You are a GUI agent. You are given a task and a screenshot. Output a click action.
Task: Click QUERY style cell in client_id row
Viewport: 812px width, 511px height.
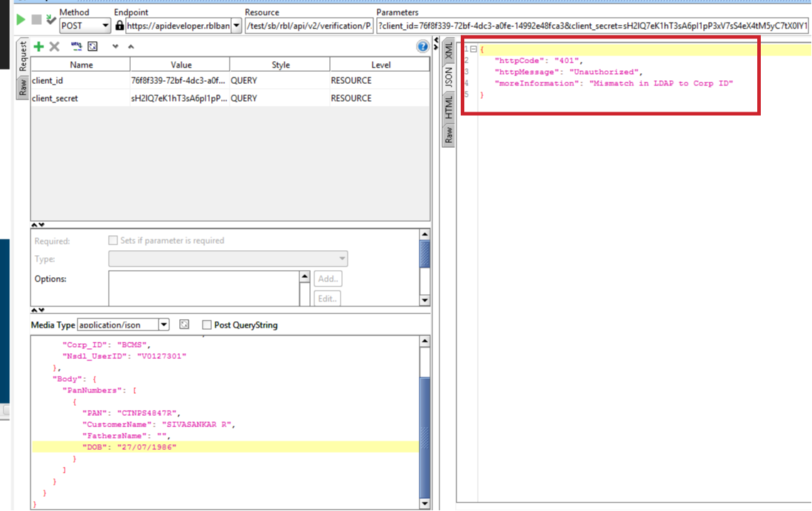coord(279,80)
